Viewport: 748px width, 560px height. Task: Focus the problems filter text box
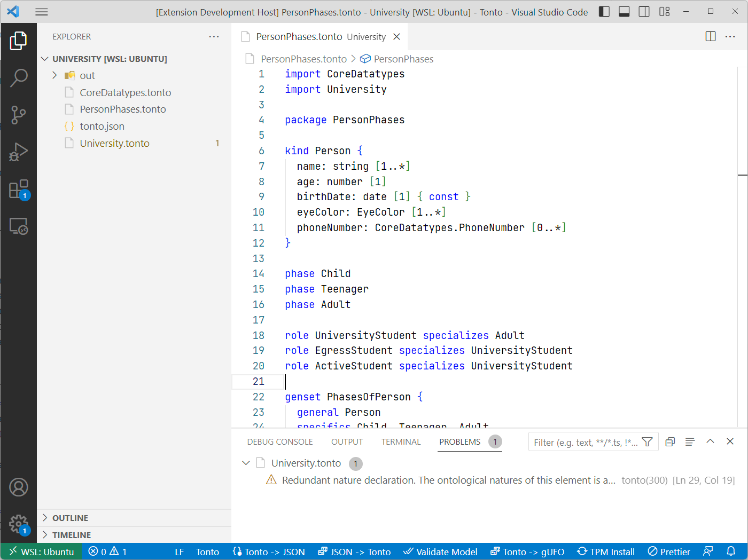(585, 442)
